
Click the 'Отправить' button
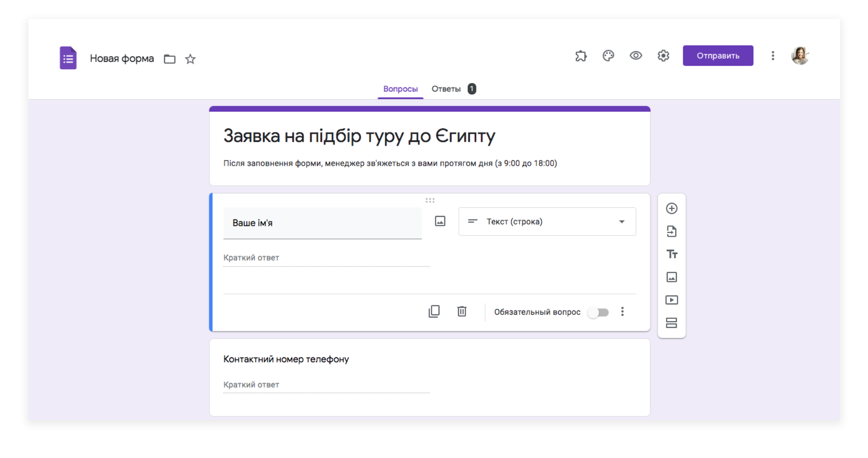[718, 55]
